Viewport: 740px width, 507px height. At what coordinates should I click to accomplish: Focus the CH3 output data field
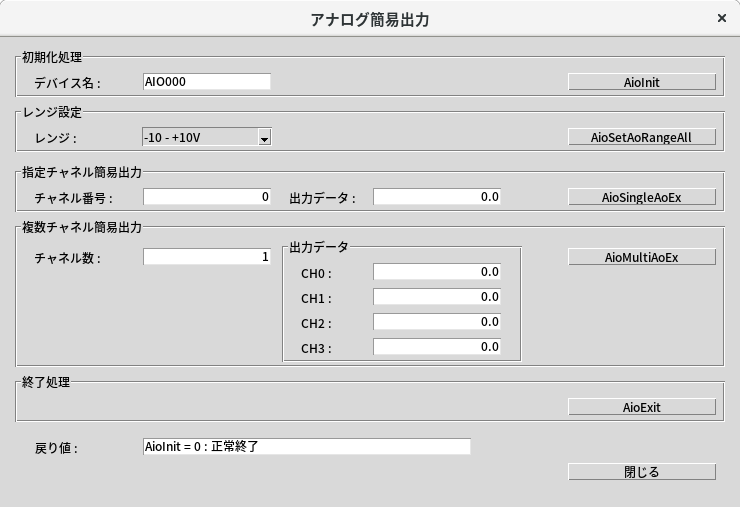click(x=436, y=347)
